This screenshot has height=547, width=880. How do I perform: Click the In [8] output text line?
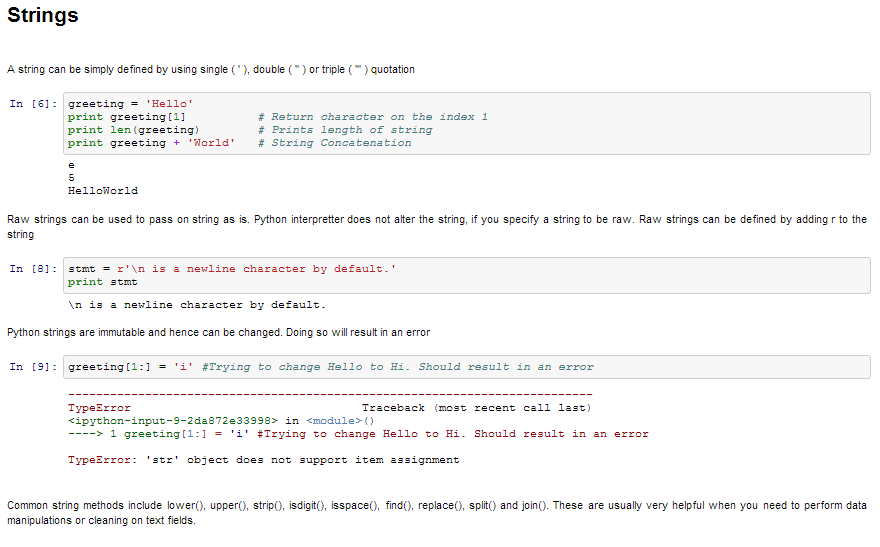coord(196,305)
